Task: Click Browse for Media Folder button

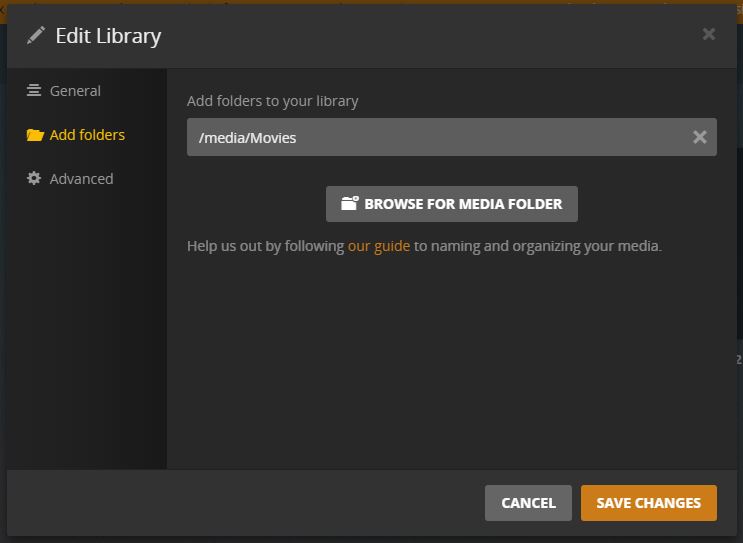Action: [x=452, y=204]
